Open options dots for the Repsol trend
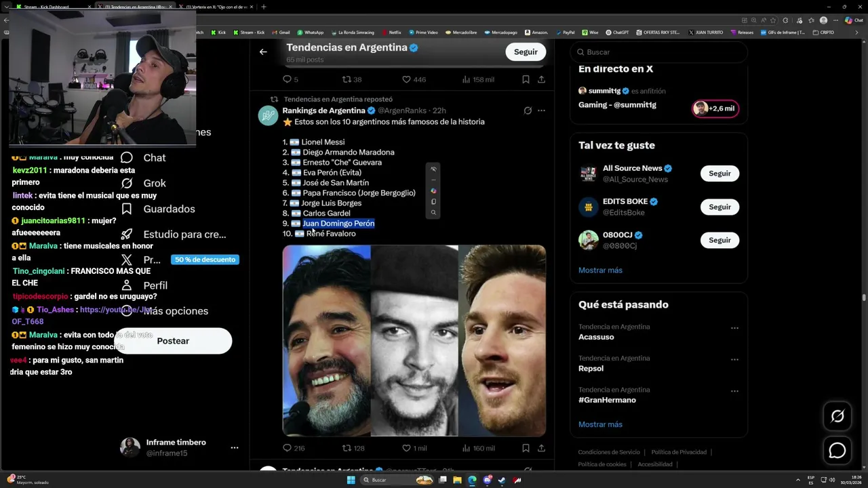This screenshot has width=868, height=488. pos(734,359)
